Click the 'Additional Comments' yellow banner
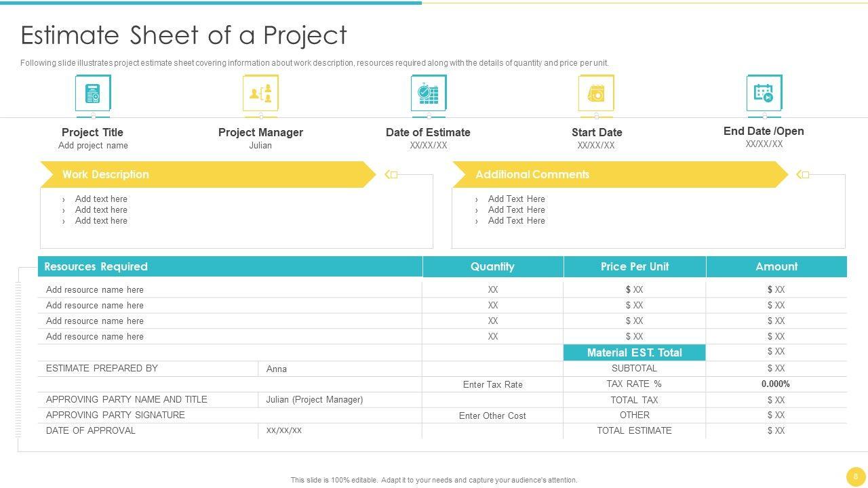Image resolution: width=868 pixels, height=488 pixels. 620,174
